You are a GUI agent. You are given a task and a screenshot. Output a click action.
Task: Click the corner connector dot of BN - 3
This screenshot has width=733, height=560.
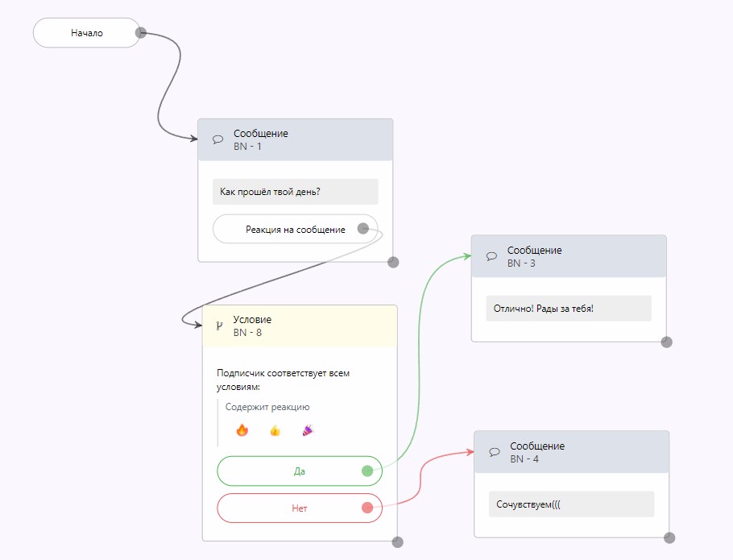pos(666,342)
